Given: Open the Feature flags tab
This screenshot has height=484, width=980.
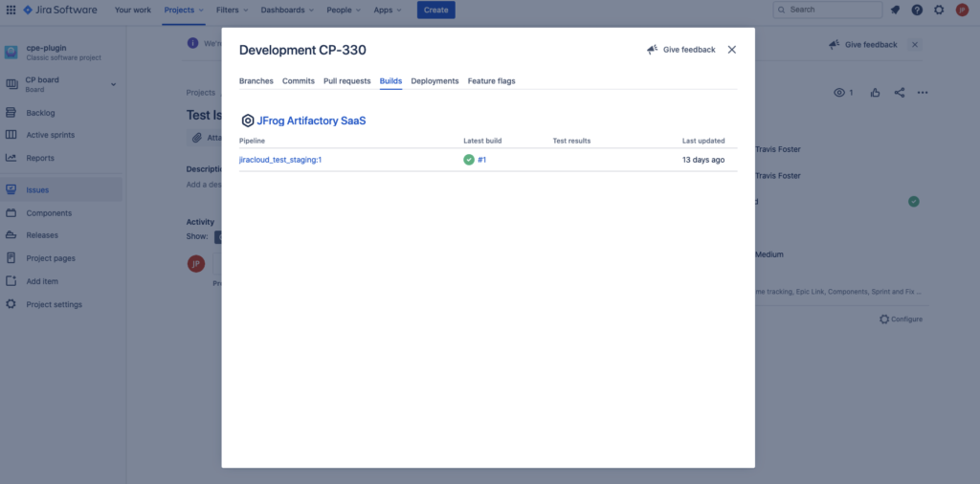Looking at the screenshot, I should click(491, 81).
